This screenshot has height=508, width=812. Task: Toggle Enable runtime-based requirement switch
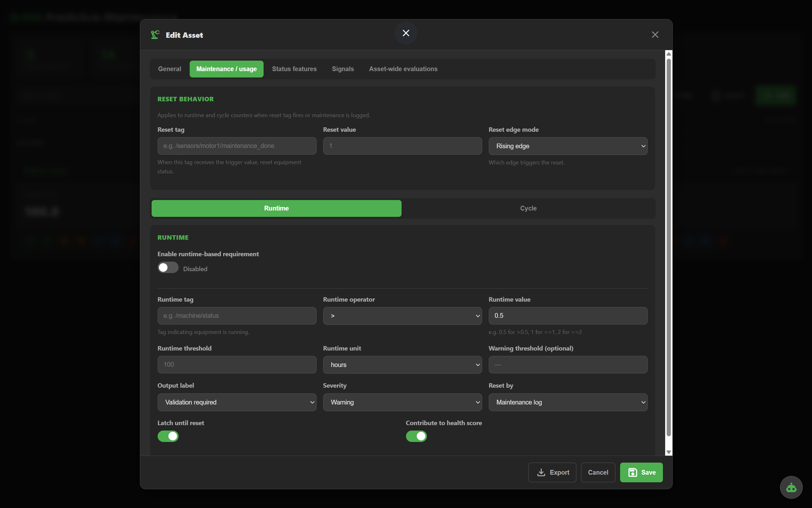[x=168, y=268]
